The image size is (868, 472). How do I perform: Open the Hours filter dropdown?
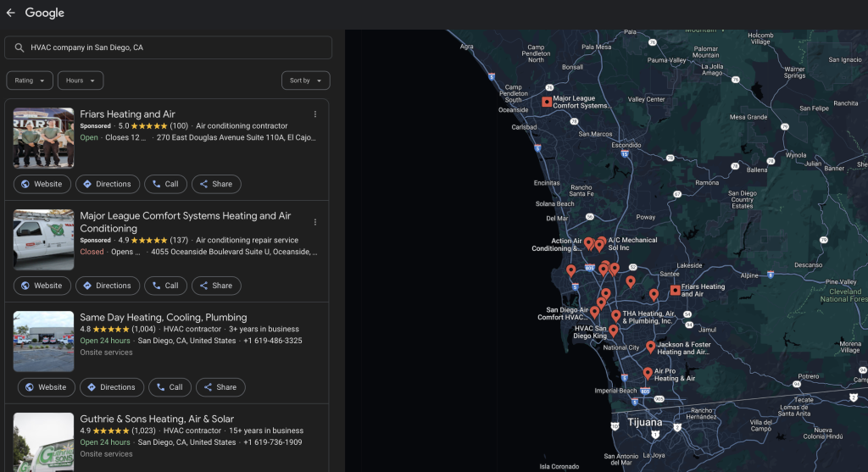click(81, 81)
